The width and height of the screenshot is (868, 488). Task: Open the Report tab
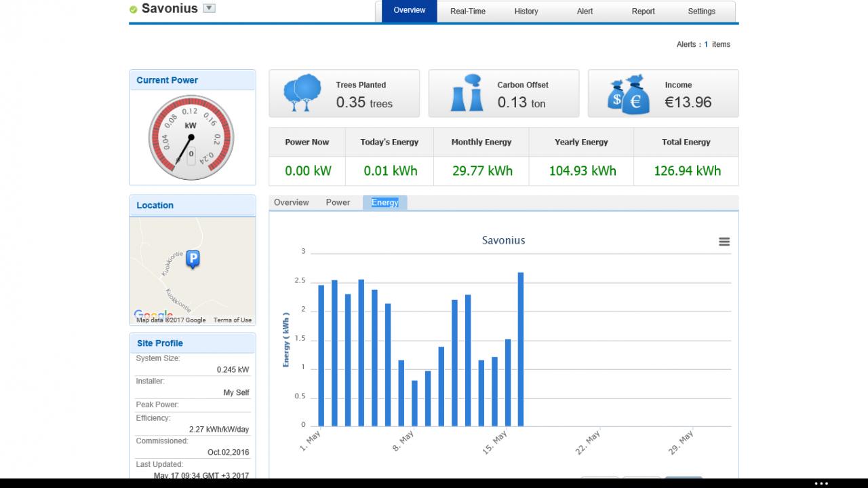[x=643, y=12]
